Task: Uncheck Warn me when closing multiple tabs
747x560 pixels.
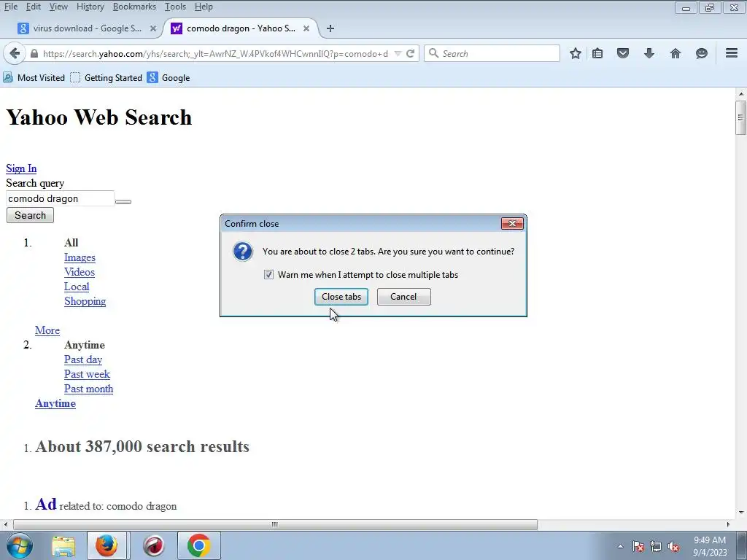Action: (268, 275)
